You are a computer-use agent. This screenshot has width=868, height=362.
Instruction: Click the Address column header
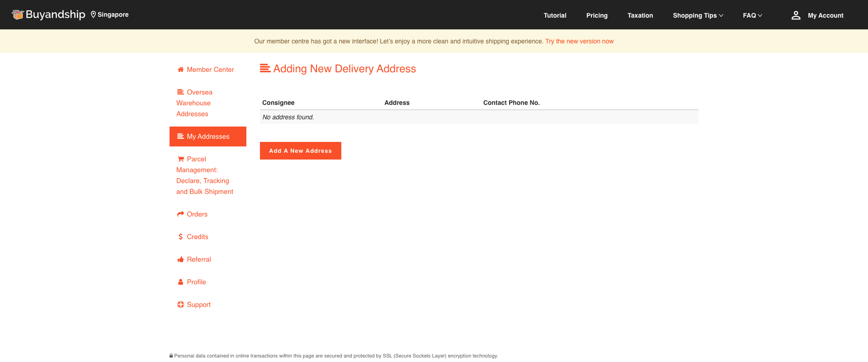(397, 103)
